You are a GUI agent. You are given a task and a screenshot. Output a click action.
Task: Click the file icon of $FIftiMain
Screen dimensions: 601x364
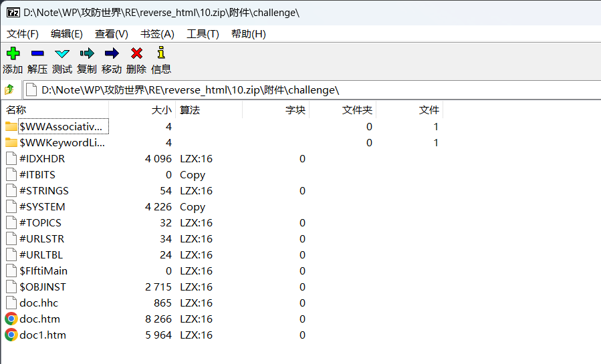pos(11,271)
